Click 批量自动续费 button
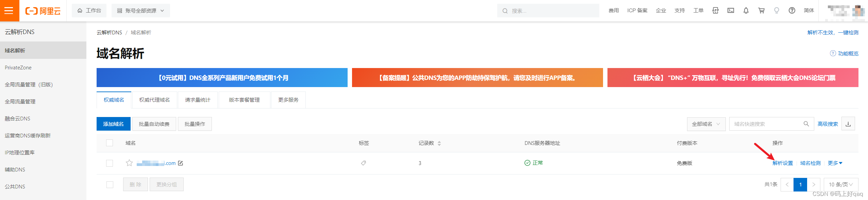This screenshot has width=868, height=200. (154, 124)
